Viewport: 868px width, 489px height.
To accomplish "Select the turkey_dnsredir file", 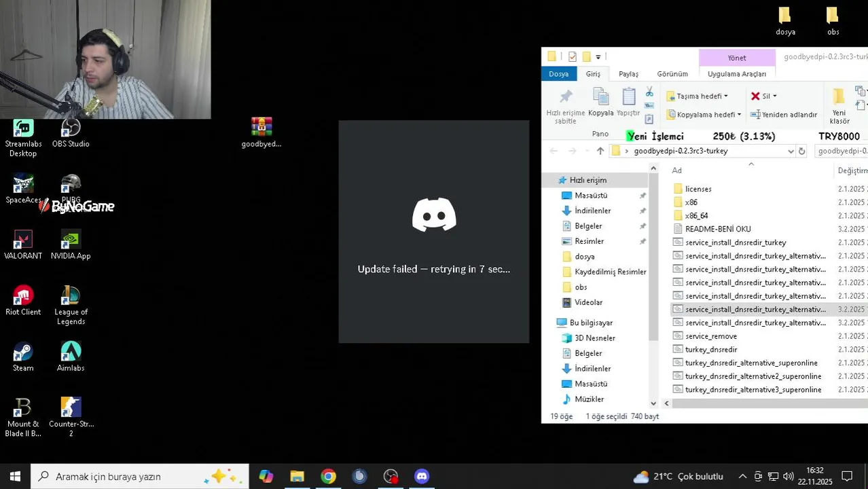I will tap(710, 349).
